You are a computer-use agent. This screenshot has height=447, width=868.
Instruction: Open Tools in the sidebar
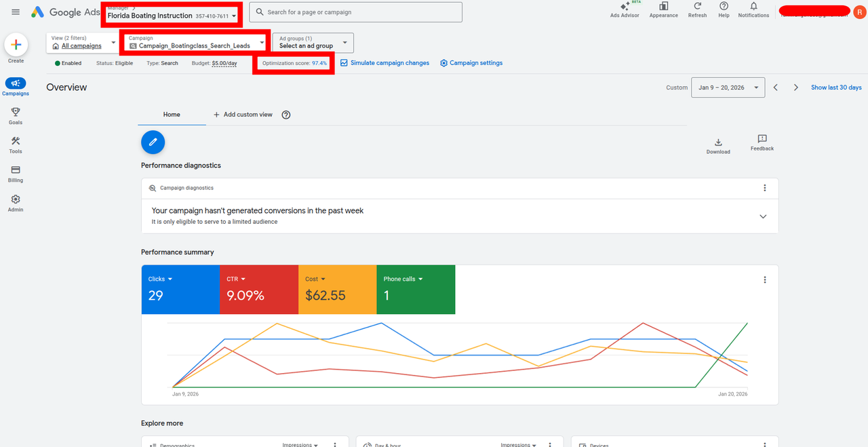pyautogui.click(x=16, y=144)
